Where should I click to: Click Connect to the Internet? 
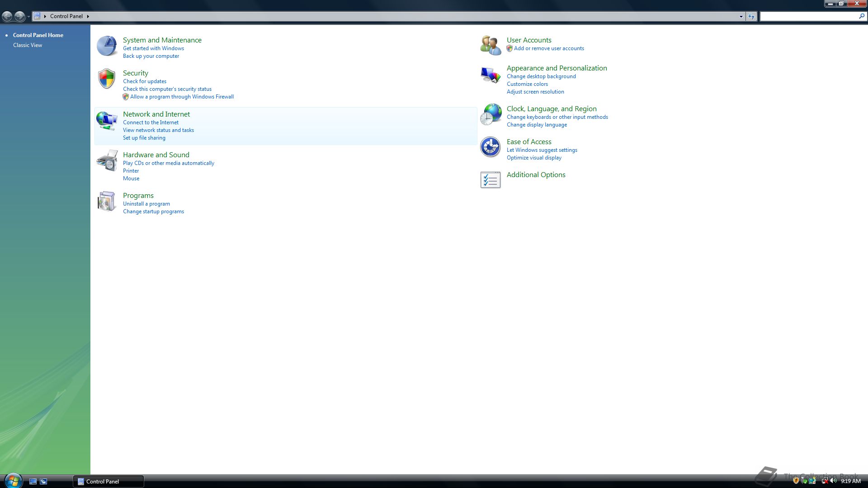151,122
